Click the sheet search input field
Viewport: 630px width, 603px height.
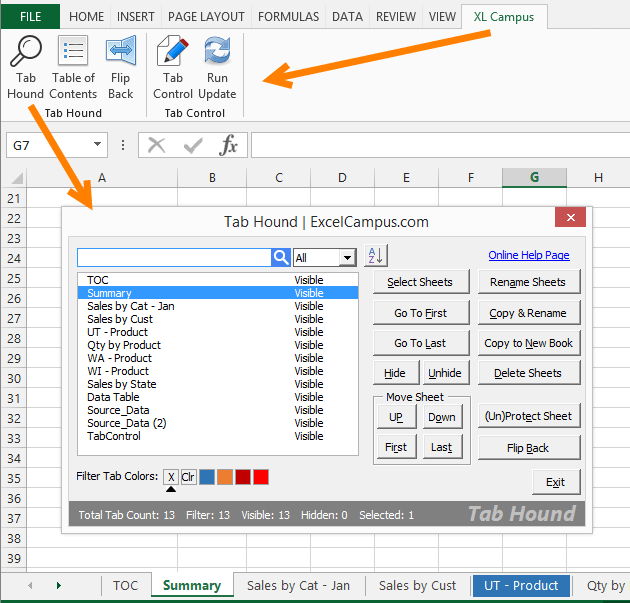point(174,258)
